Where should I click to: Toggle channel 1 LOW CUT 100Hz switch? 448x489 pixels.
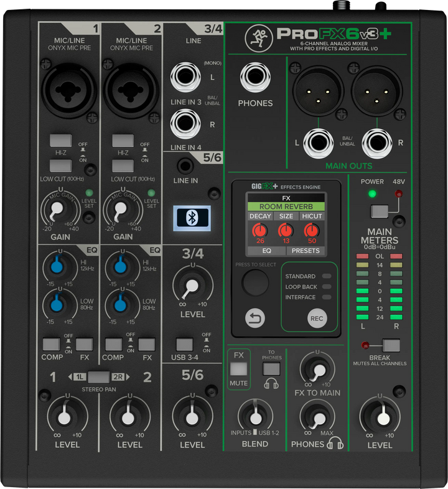(x=61, y=165)
